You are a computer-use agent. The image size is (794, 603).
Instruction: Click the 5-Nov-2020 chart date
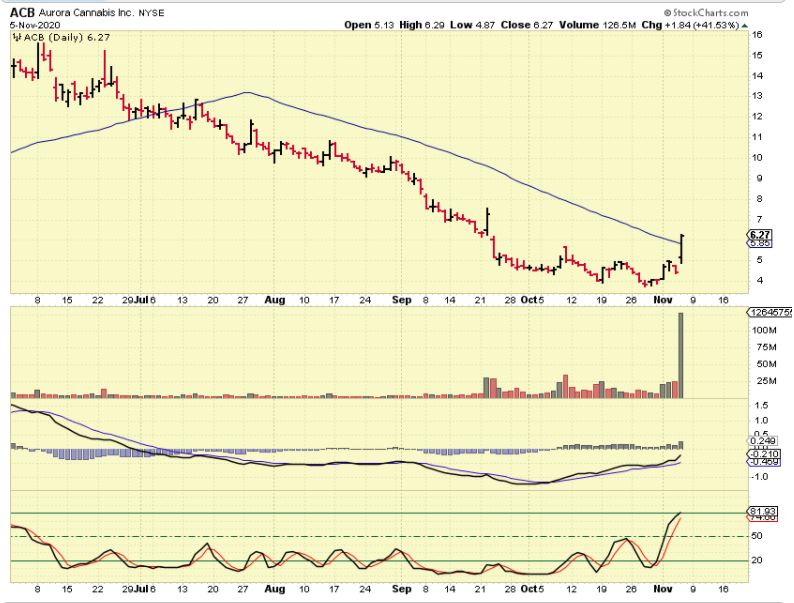(35, 25)
